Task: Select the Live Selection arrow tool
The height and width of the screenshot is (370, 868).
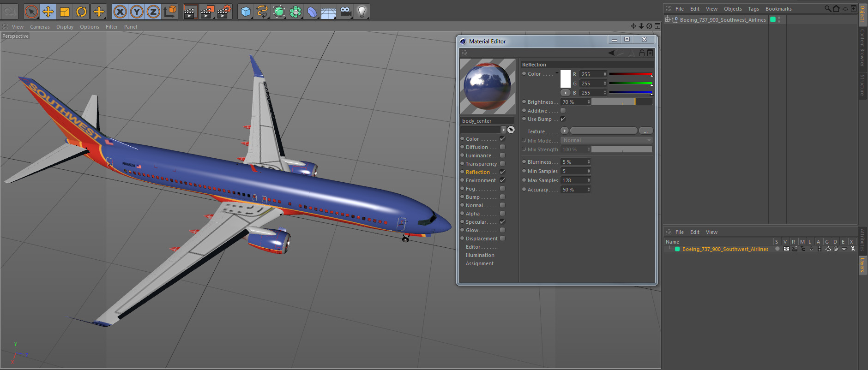Action: [31, 12]
